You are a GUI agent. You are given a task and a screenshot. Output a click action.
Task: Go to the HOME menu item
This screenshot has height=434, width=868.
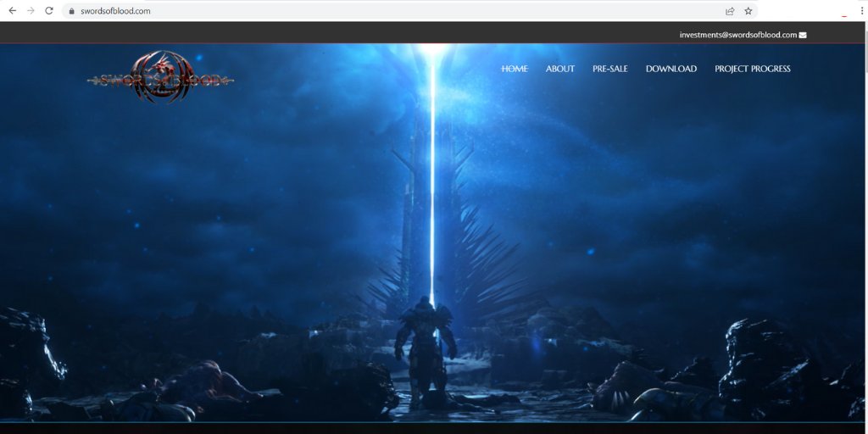(x=515, y=69)
